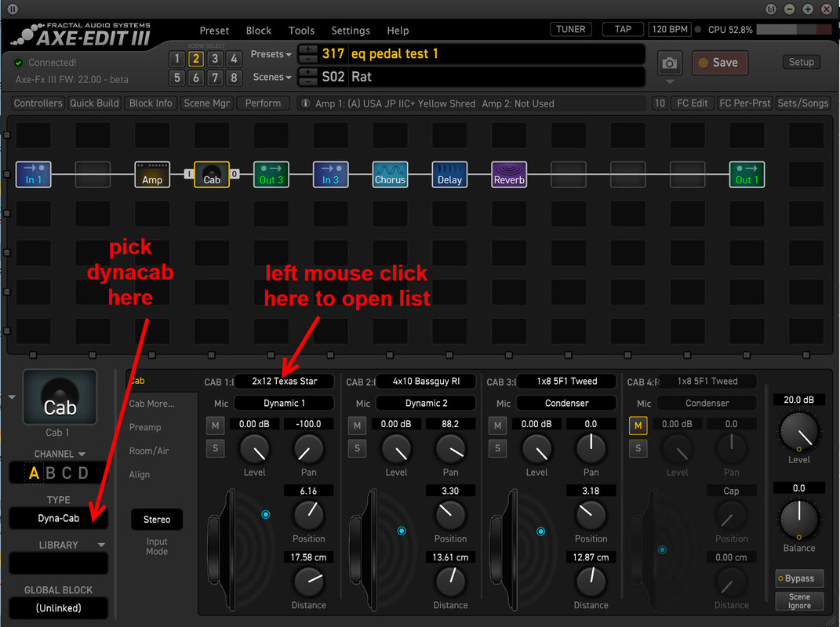Click the master Level knob
Image resolution: width=840 pixels, height=627 pixels.
tap(798, 432)
